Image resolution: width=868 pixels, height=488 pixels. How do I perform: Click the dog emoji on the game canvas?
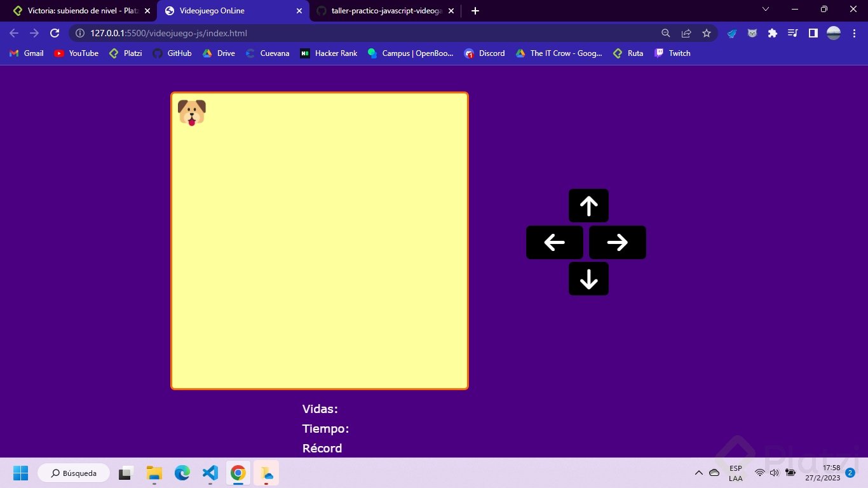[x=192, y=112]
